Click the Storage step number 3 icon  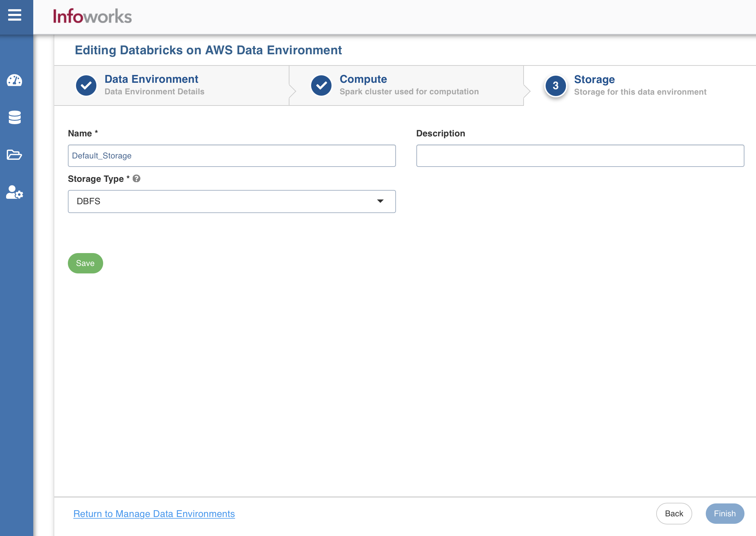pos(555,85)
